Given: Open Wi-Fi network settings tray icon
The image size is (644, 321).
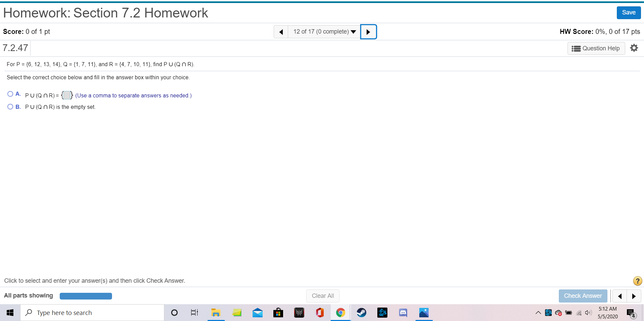Looking at the screenshot, I should (x=579, y=313).
